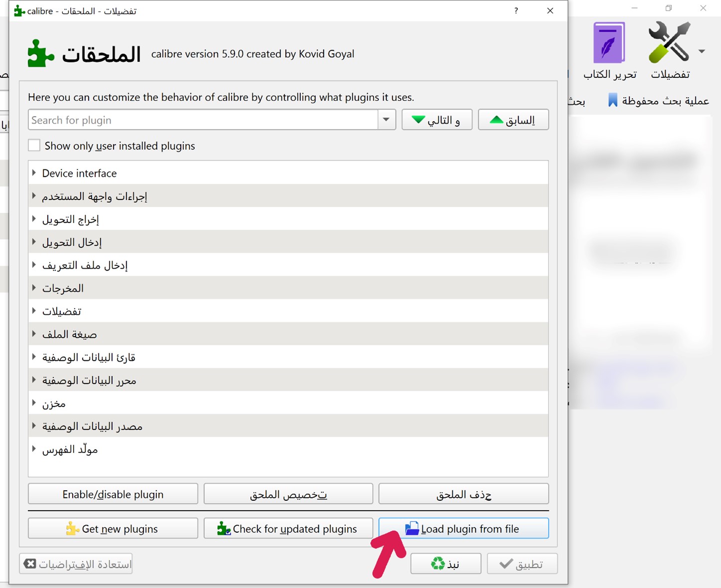Click the Previous button with green up arrow
This screenshot has width=721, height=588.
513,120
